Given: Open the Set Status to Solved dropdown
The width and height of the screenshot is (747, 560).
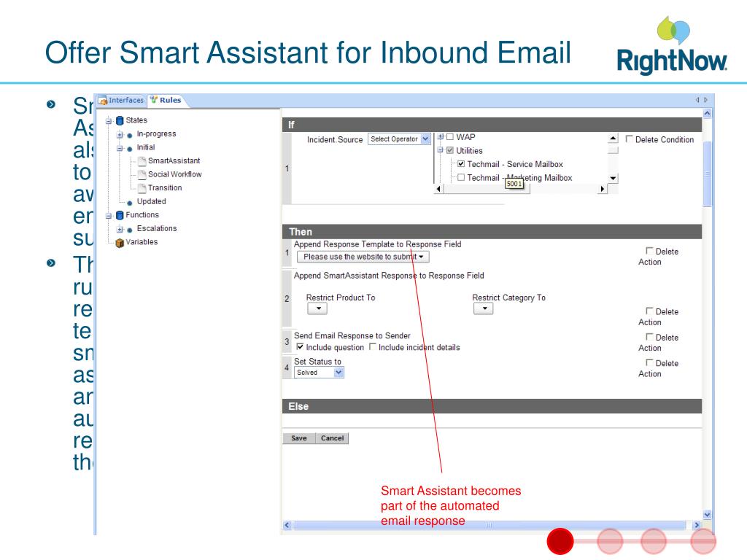Looking at the screenshot, I should click(x=319, y=373).
